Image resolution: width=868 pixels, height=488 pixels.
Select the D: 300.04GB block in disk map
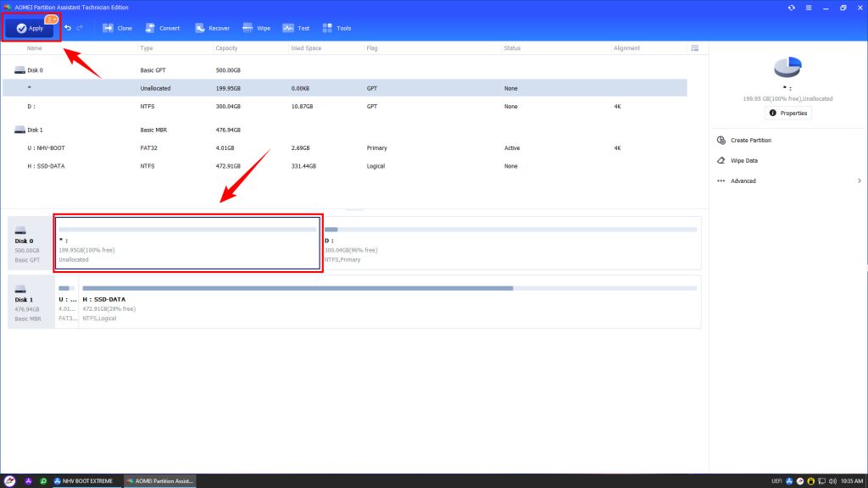point(511,243)
